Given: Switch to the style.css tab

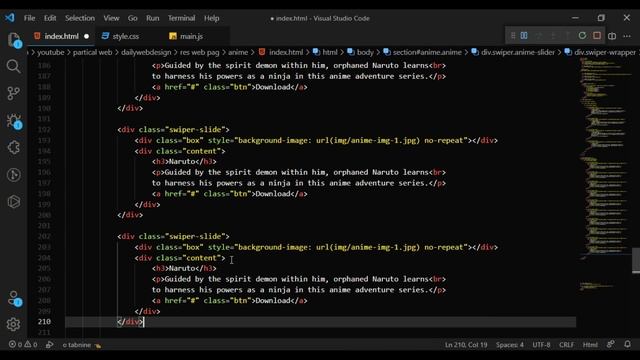Looking at the screenshot, I should coord(126,36).
